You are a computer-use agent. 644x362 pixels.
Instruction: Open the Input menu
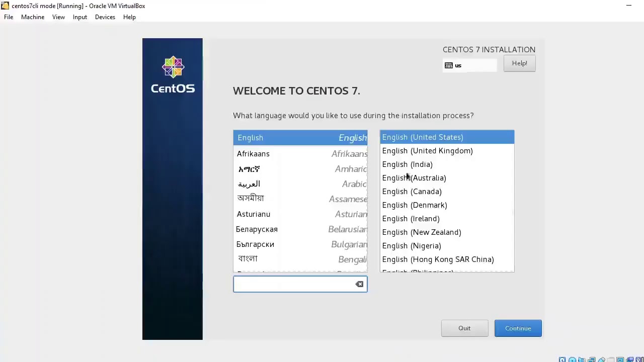point(80,17)
